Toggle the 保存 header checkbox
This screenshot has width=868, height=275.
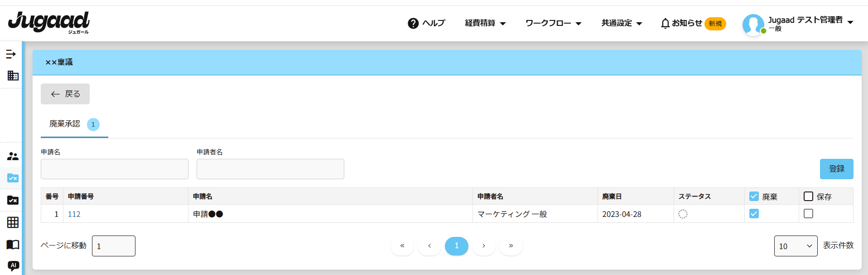click(808, 196)
